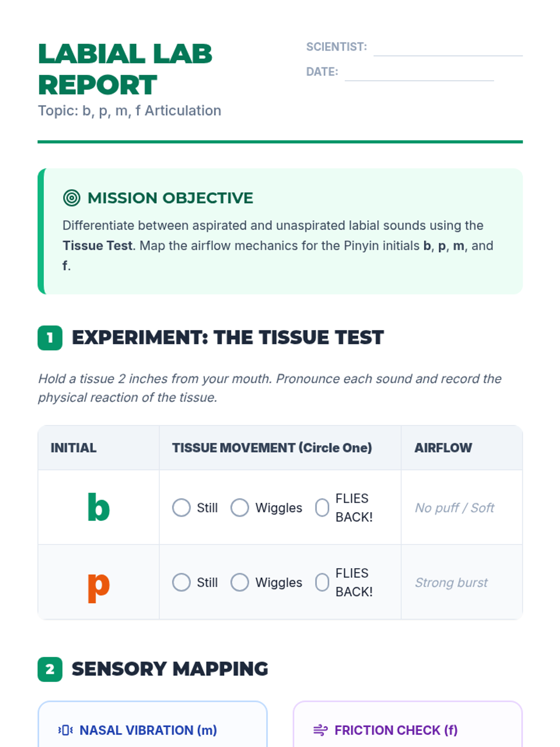This screenshot has height=747, width=560.
Task: Select Still for initial b
Action: 182,507
